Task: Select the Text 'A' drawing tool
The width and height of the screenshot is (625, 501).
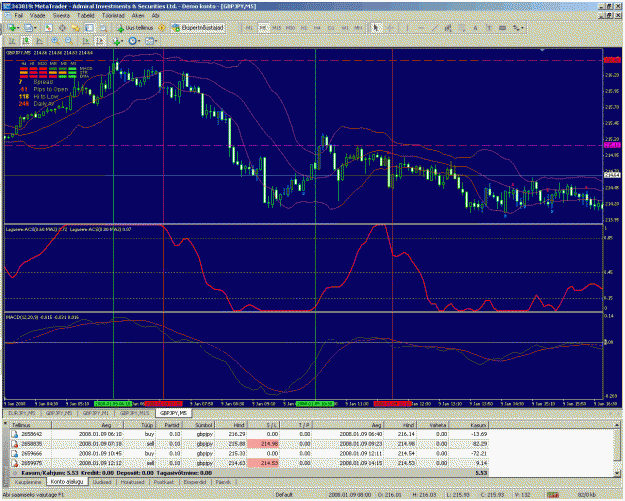Action: click(x=476, y=28)
